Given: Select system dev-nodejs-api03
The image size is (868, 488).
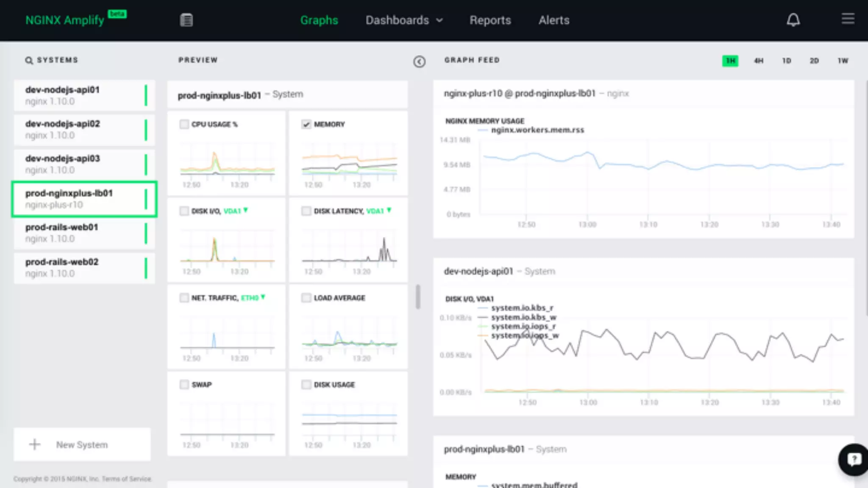Looking at the screenshot, I should click(84, 164).
